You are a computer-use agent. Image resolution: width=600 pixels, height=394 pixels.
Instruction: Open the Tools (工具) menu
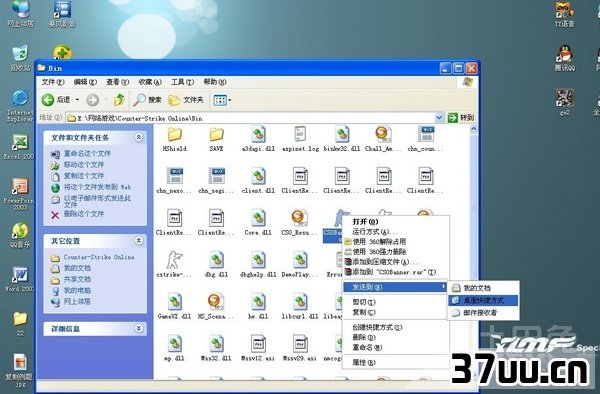(x=182, y=82)
